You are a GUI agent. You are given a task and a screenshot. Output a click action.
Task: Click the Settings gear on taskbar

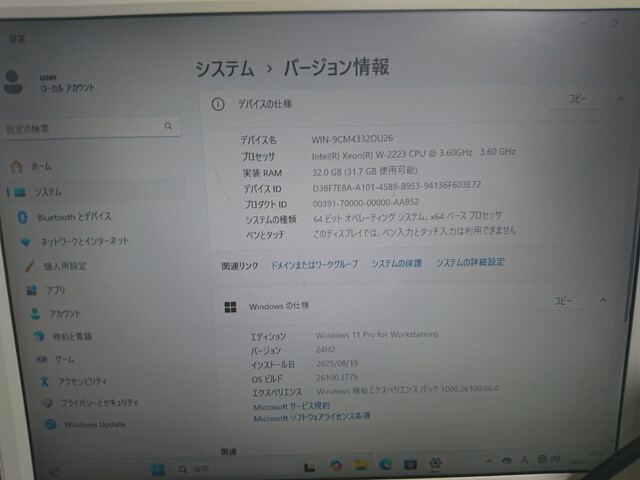(x=435, y=463)
